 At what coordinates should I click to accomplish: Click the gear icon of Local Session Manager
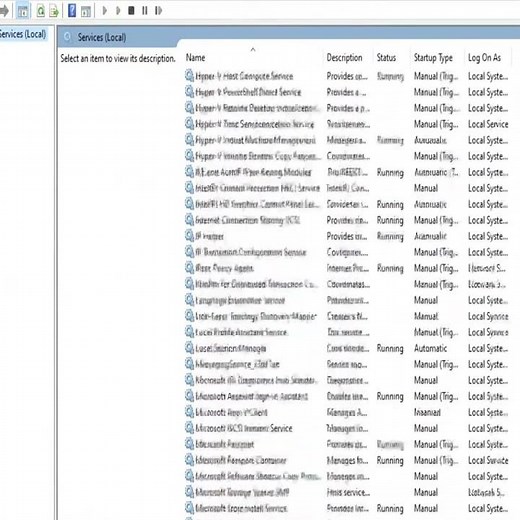(189, 348)
